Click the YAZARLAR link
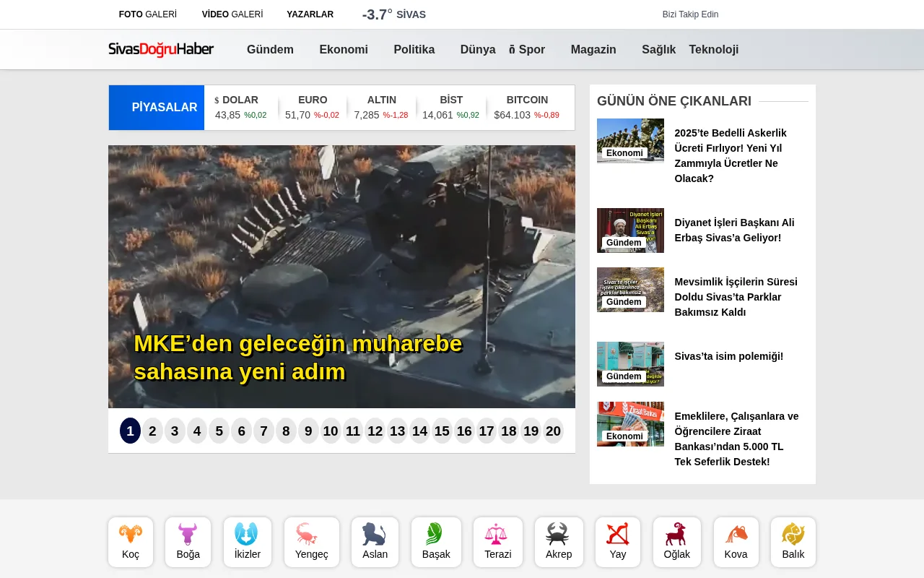The height and width of the screenshot is (578, 924). (310, 14)
